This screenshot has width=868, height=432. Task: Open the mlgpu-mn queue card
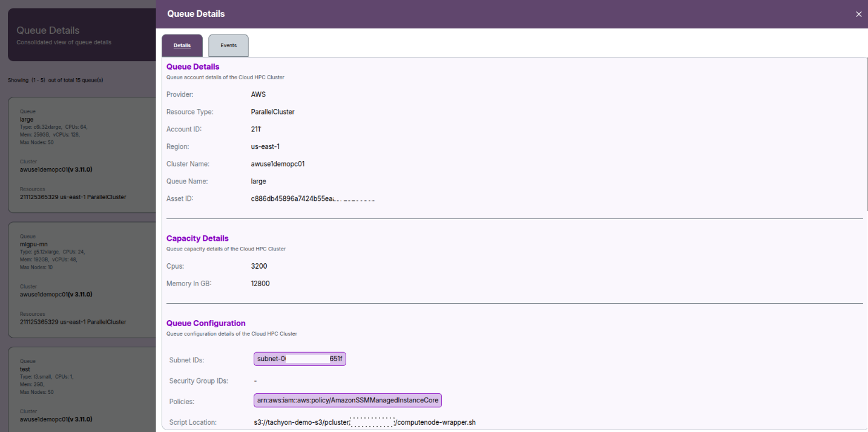[x=82, y=280]
